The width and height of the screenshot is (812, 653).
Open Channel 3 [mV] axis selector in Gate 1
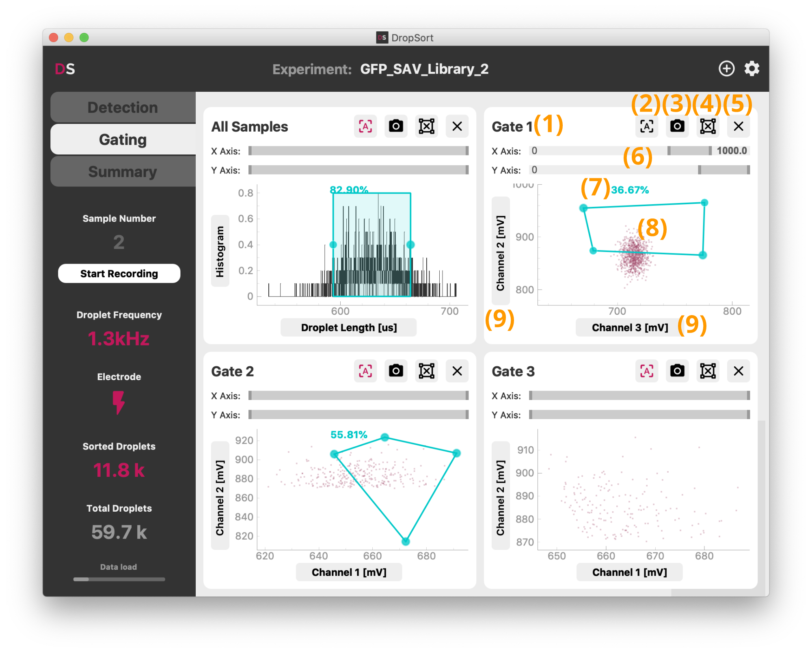click(629, 327)
